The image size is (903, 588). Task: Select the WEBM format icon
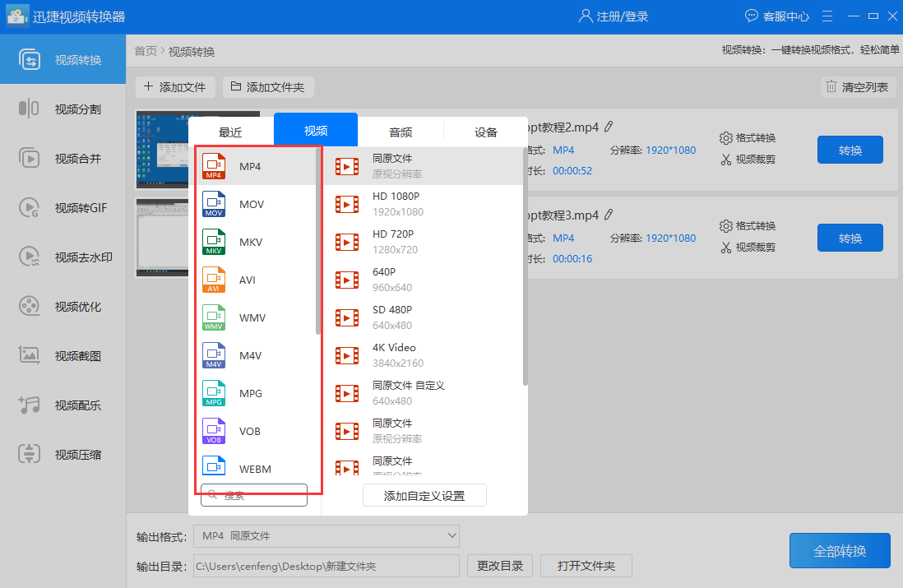click(x=214, y=467)
